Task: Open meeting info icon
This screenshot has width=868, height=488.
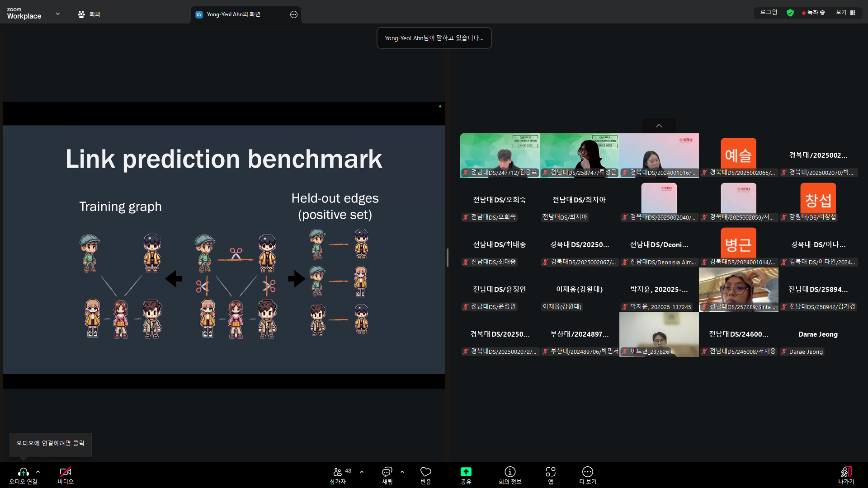Action: 510,472
